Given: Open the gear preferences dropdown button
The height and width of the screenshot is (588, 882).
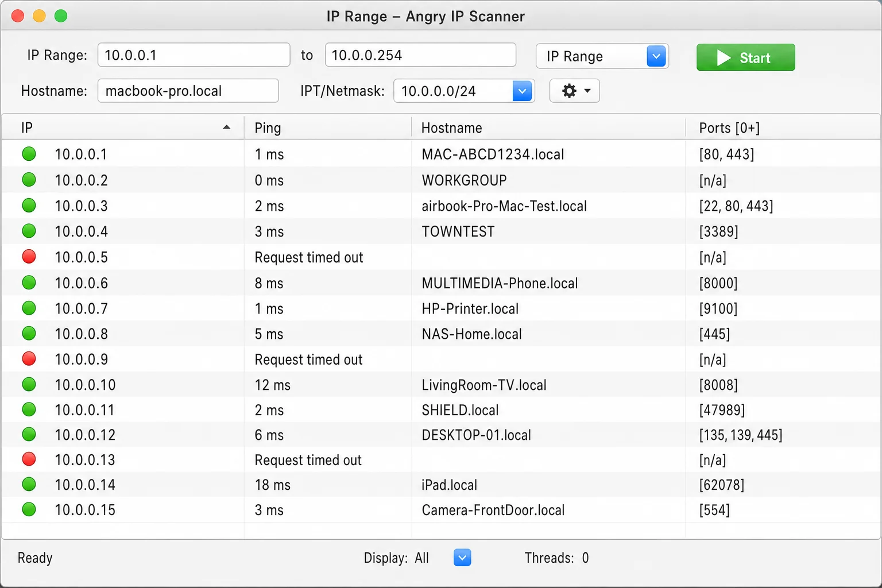Looking at the screenshot, I should click(574, 91).
